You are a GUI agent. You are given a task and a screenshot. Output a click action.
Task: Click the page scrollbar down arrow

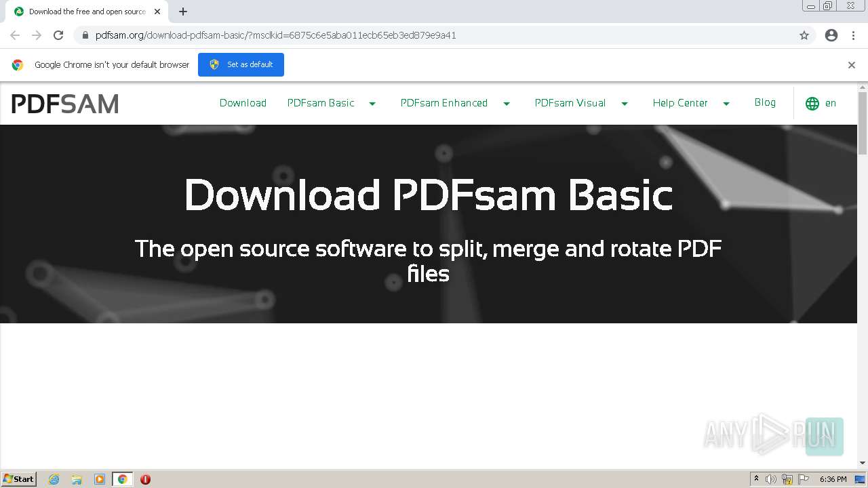click(x=863, y=463)
